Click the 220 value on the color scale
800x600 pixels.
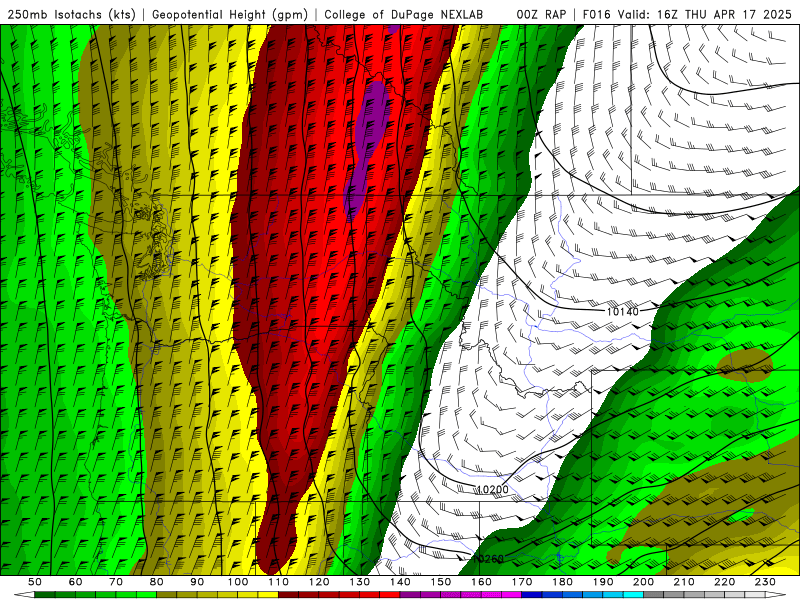(x=725, y=582)
